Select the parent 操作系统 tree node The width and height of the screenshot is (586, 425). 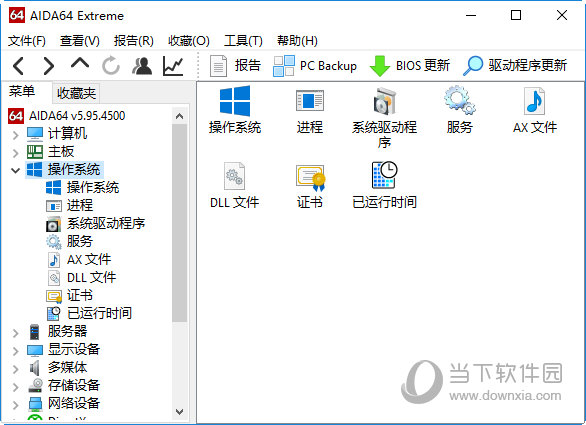click(64, 169)
